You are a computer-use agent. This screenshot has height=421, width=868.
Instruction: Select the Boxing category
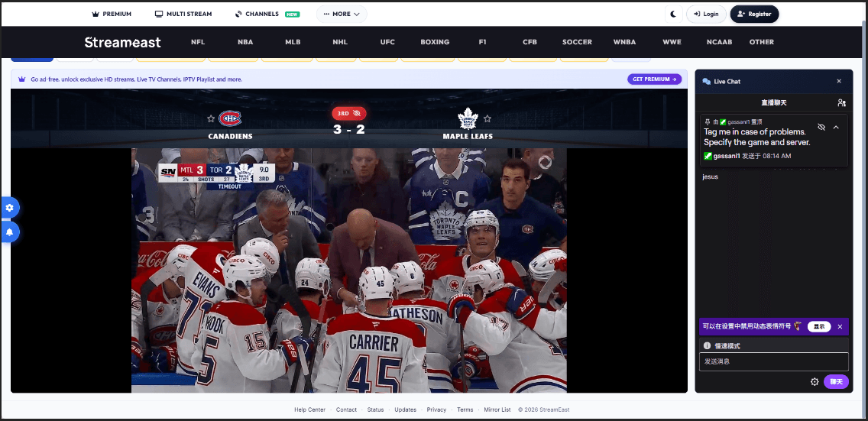click(435, 42)
